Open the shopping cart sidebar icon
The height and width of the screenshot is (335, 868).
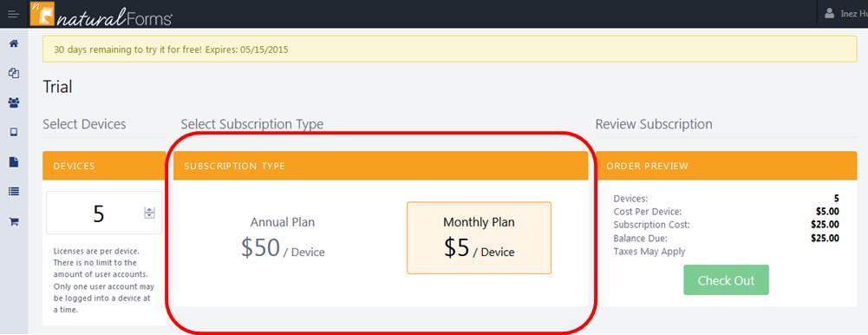14,221
